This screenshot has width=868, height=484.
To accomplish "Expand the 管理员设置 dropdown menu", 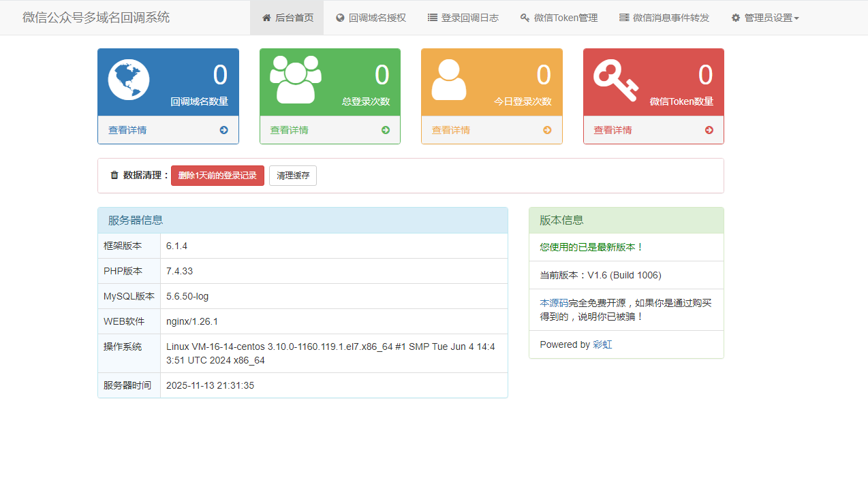I will [x=765, y=18].
